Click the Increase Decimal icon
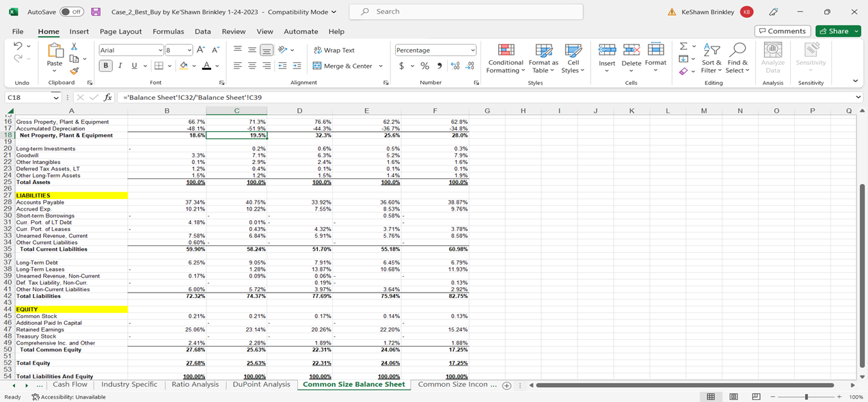 pos(455,66)
